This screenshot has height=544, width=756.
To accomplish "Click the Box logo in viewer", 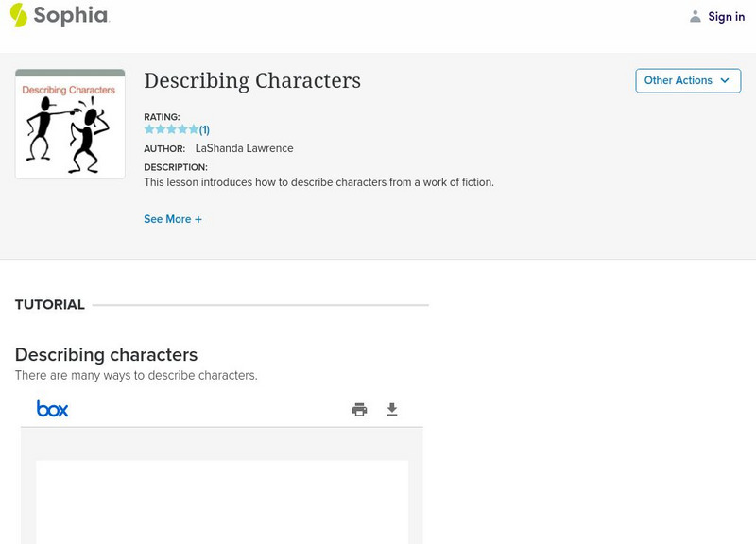I will pos(52,409).
